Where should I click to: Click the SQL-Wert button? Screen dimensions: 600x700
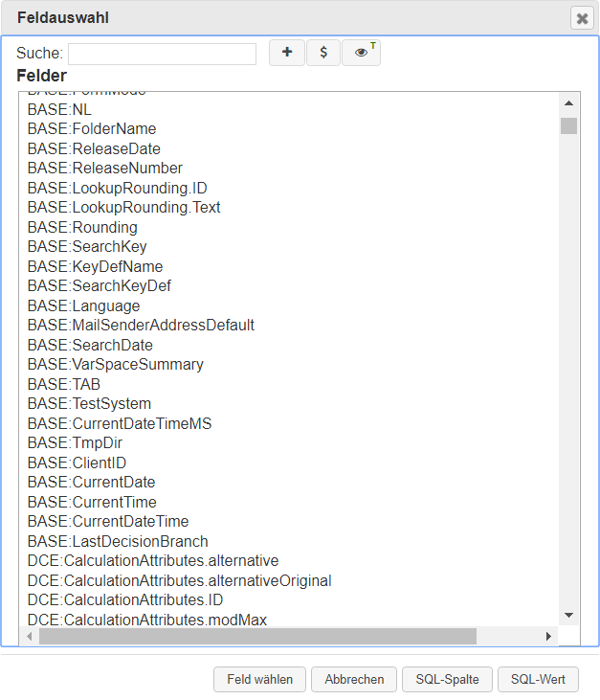point(538,679)
